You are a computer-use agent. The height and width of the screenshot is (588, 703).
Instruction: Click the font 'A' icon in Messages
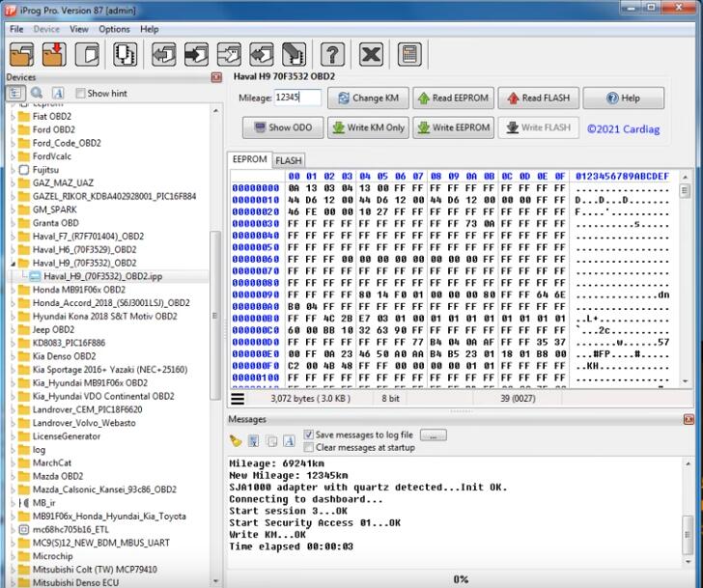[x=289, y=441]
